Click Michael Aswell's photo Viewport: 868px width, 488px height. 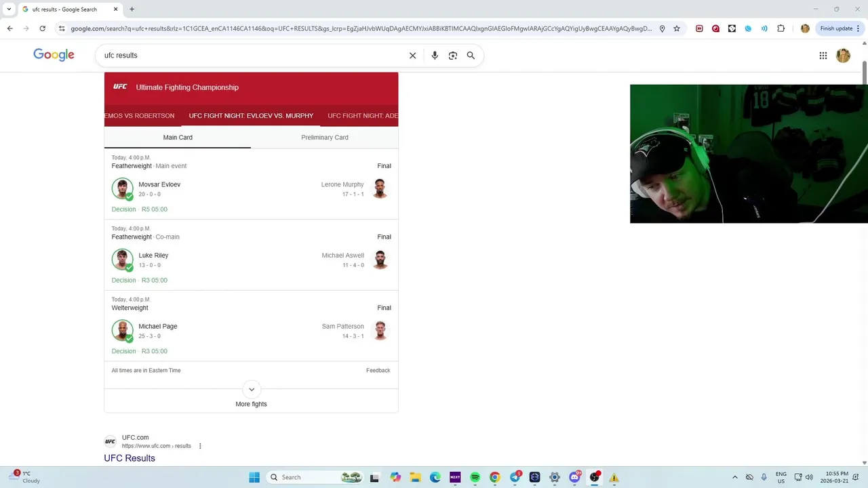point(380,259)
